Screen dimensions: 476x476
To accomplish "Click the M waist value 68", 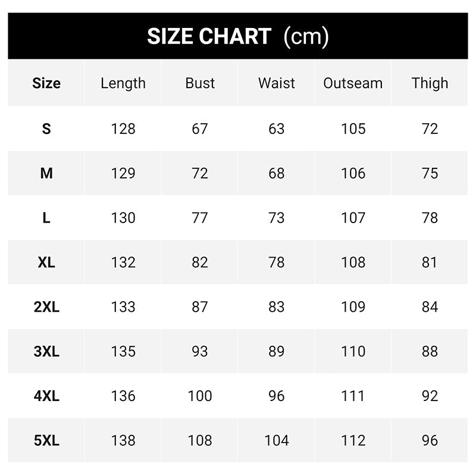I will (x=277, y=173).
